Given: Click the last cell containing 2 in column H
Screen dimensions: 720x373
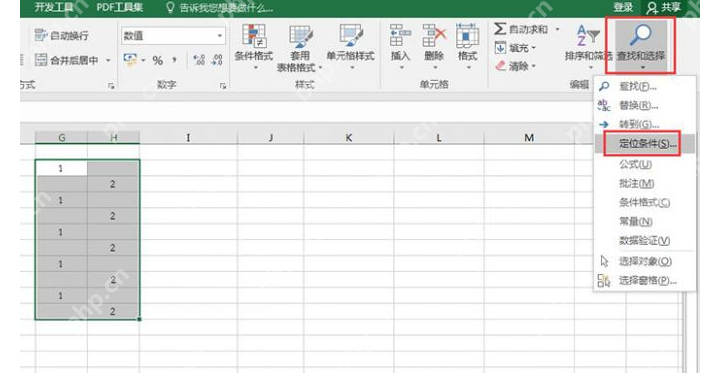Looking at the screenshot, I should [113, 311].
